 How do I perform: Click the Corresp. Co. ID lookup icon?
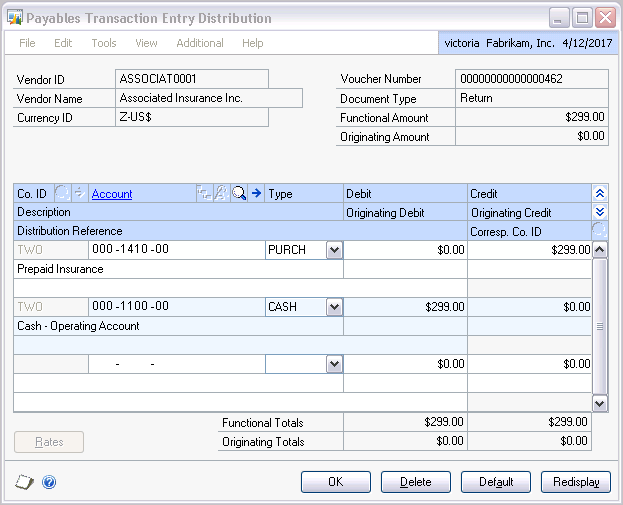[599, 231]
